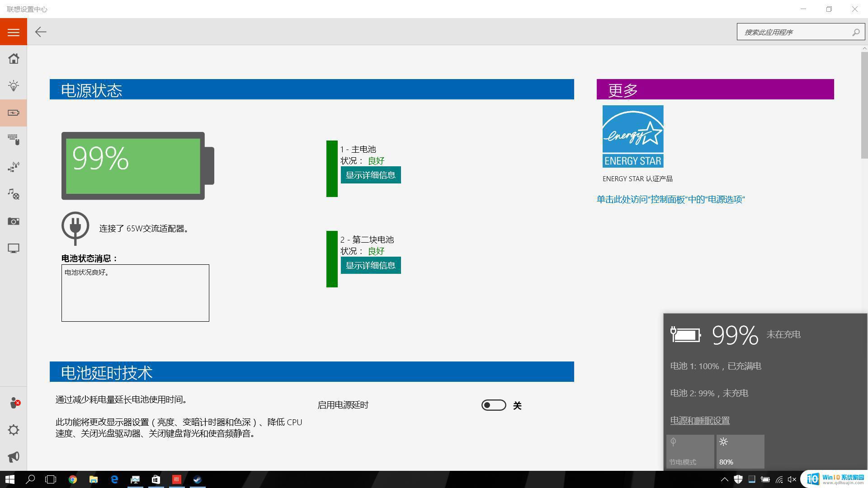Open the camera settings icon
Screen dimensions: 868x488
click(14, 221)
